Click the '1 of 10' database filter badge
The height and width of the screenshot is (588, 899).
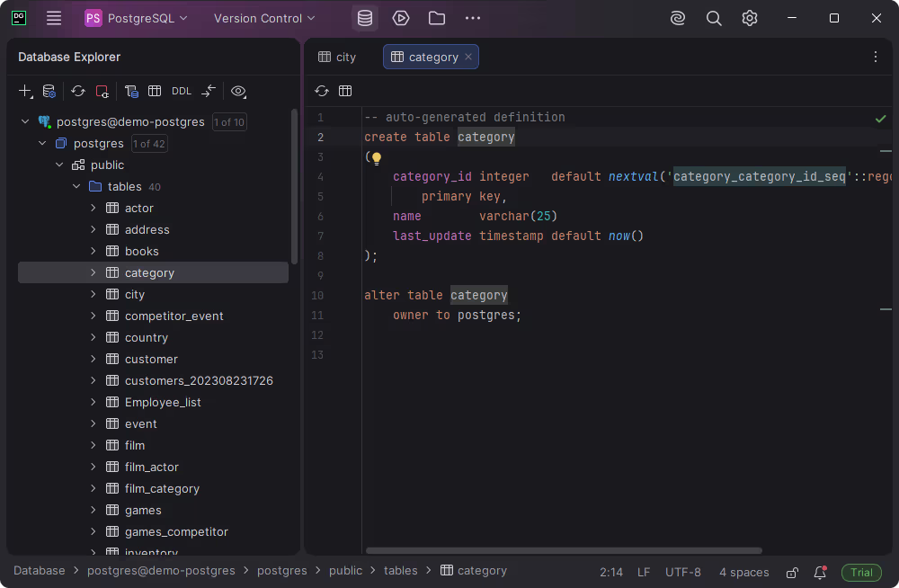point(229,122)
